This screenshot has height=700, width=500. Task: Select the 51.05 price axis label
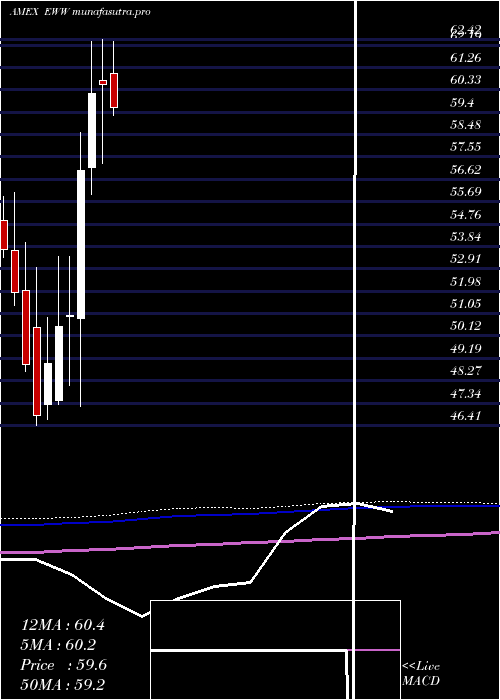[x=466, y=304]
